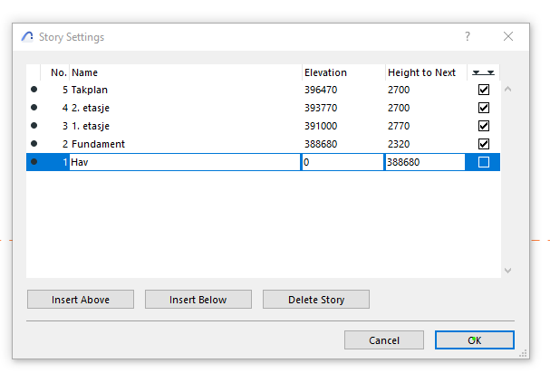Click the scroll down arrow of list

(507, 270)
